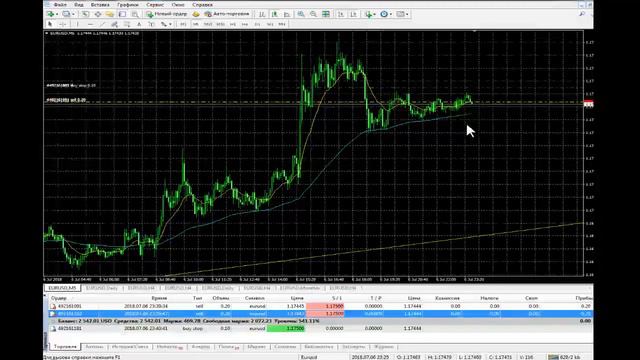Click the sell 0.20 order line label on chart

click(x=66, y=100)
